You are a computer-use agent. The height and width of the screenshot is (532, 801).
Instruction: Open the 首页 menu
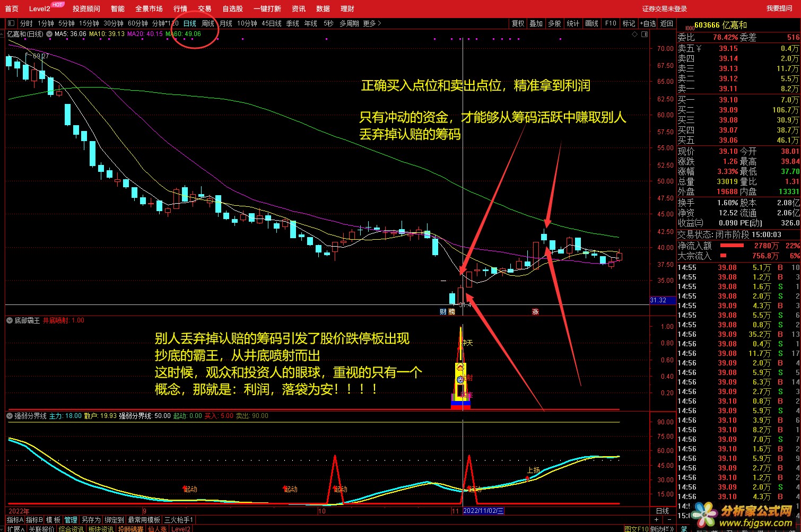click(12, 8)
